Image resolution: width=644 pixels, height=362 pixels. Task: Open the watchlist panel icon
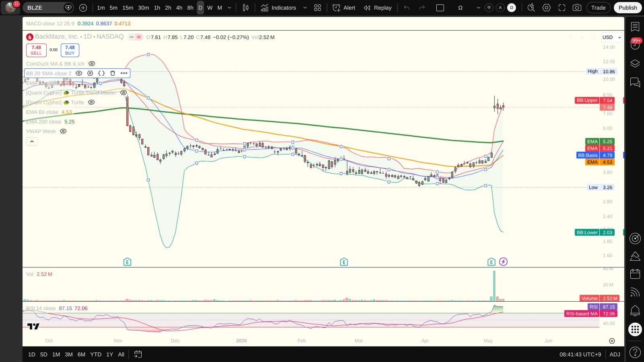click(x=635, y=27)
